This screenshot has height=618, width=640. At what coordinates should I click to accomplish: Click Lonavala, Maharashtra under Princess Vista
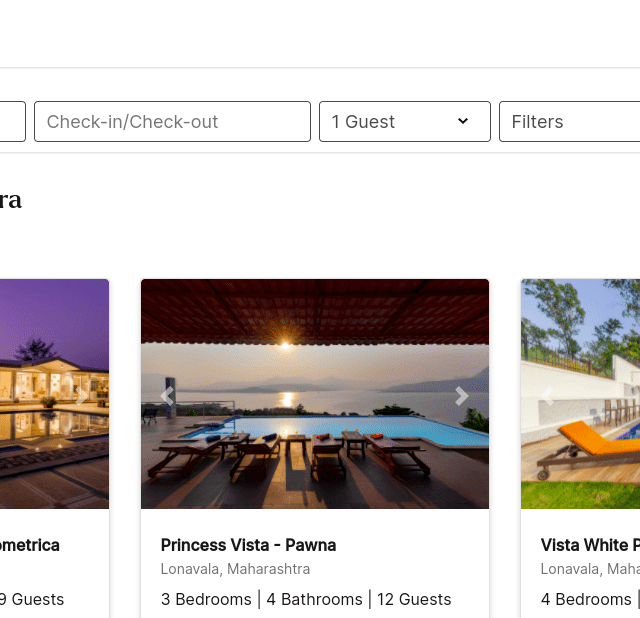235,569
